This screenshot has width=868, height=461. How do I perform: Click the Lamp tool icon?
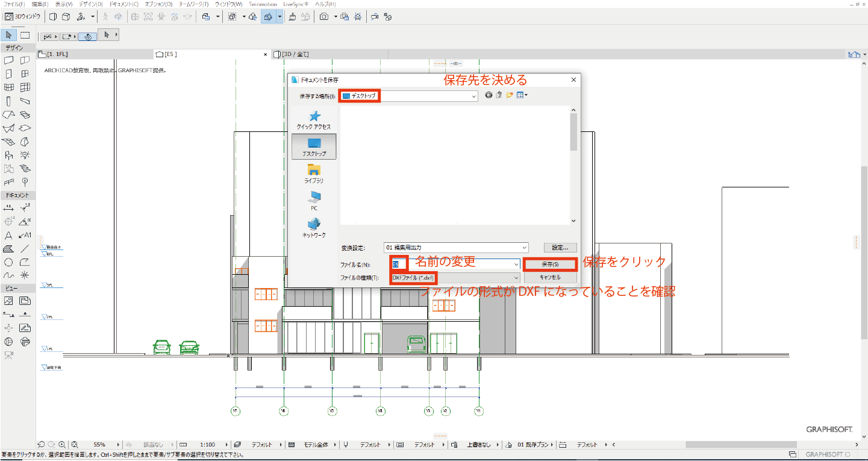coord(25,155)
